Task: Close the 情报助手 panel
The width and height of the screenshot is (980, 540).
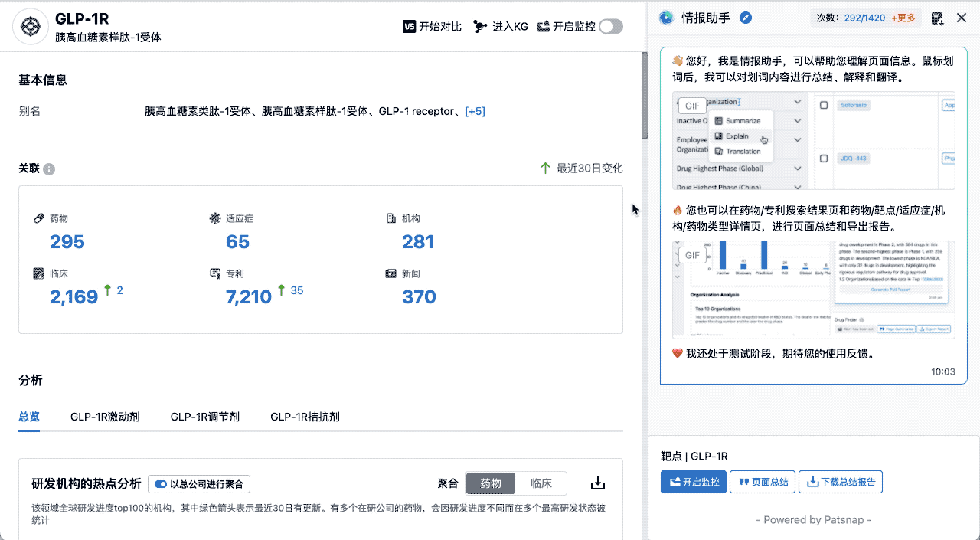Action: point(962,18)
